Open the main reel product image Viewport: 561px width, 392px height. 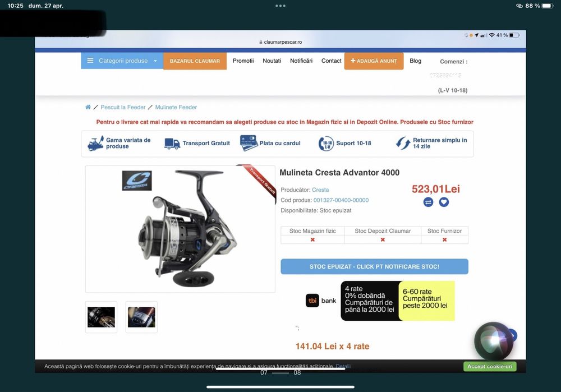[180, 229]
